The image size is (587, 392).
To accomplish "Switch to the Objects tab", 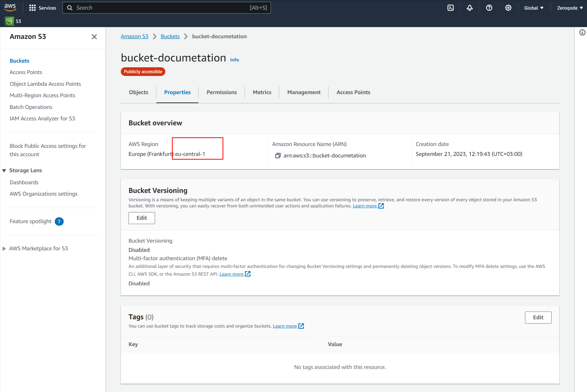I will pos(139,92).
